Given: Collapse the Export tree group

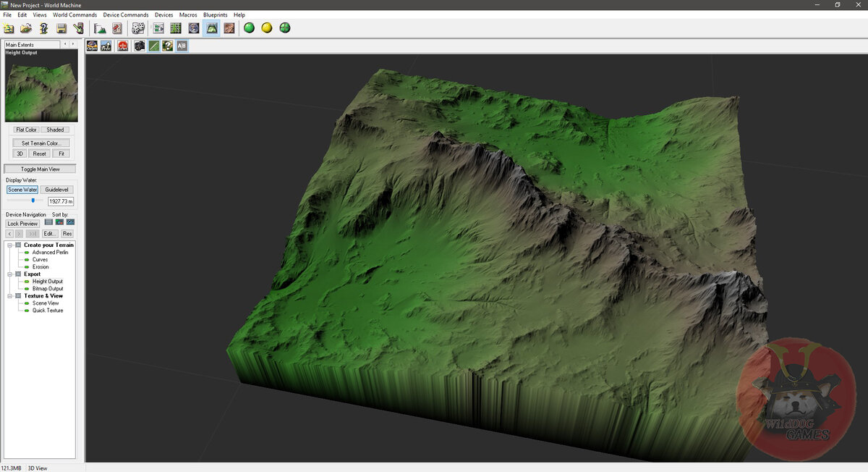Looking at the screenshot, I should point(10,274).
